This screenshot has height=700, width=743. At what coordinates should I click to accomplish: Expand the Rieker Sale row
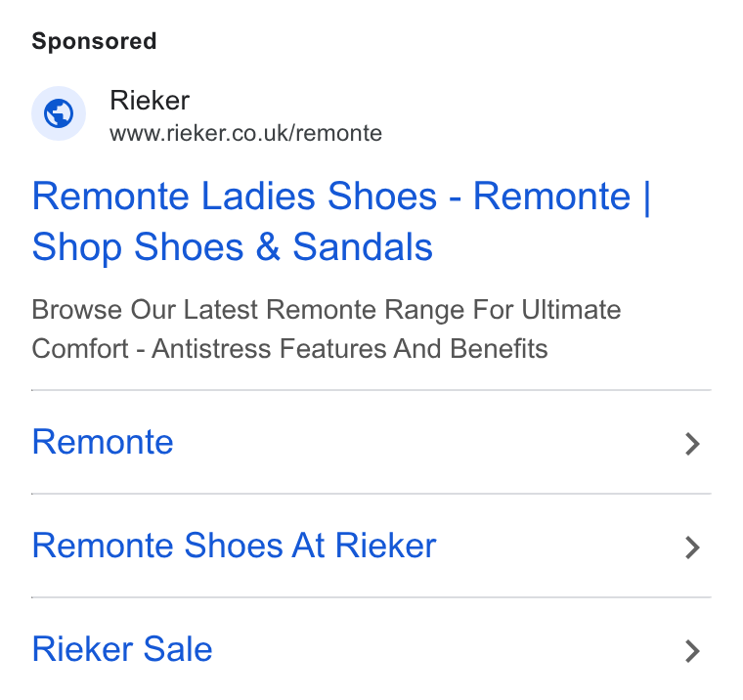click(x=371, y=649)
